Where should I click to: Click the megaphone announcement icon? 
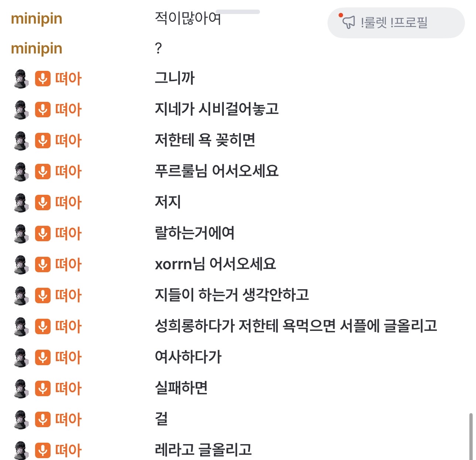point(348,22)
